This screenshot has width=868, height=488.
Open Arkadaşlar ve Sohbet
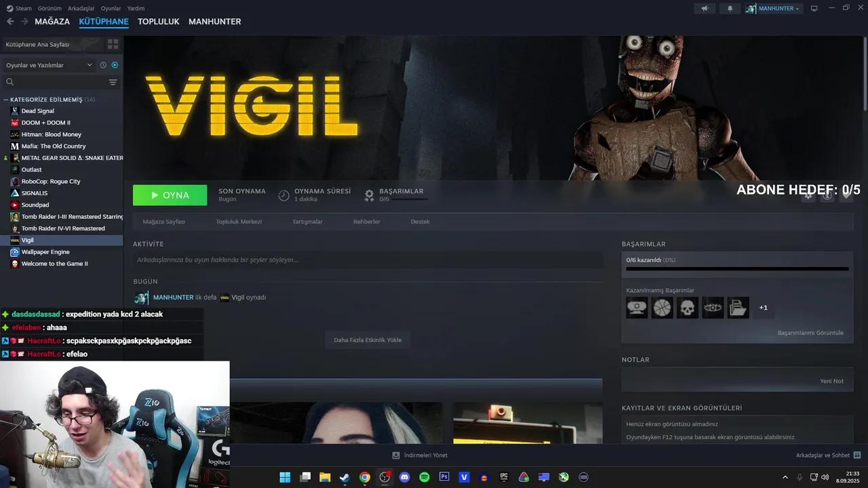(828, 455)
